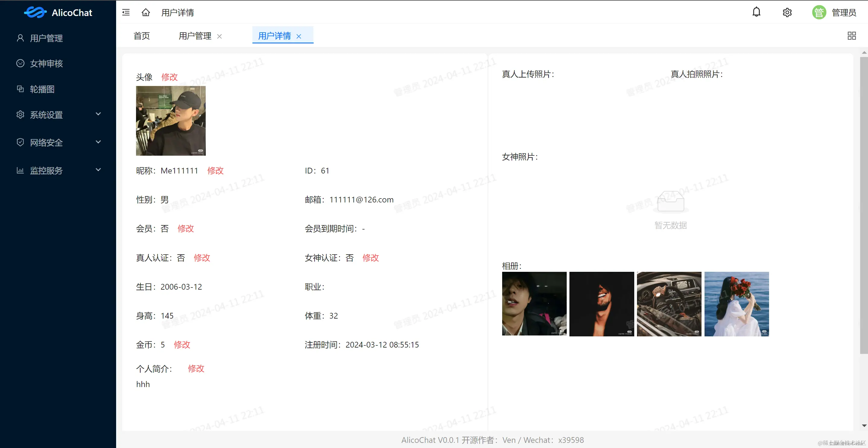The image size is (868, 448).
Task: Open the rose bouquet album photo
Action: [x=737, y=304]
